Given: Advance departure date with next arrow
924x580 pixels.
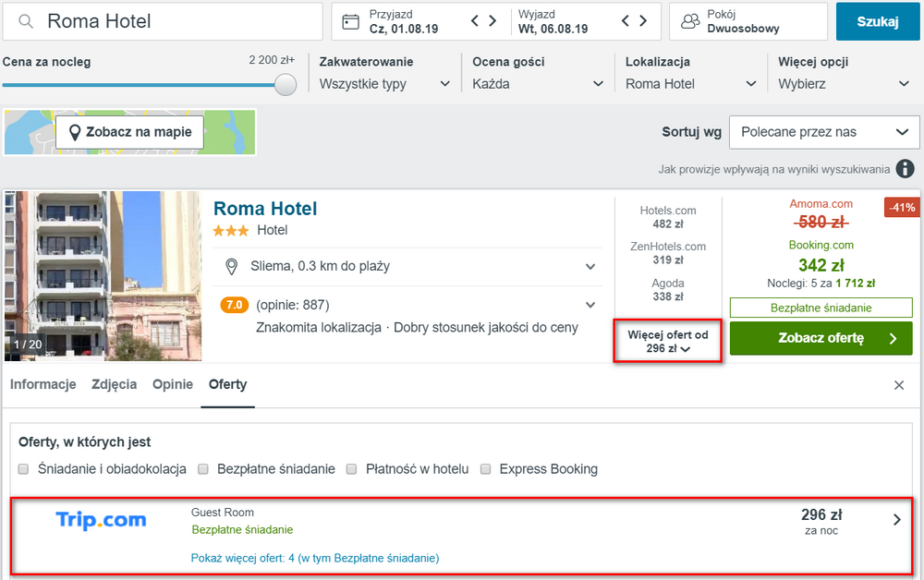Looking at the screenshot, I should pos(643,21).
